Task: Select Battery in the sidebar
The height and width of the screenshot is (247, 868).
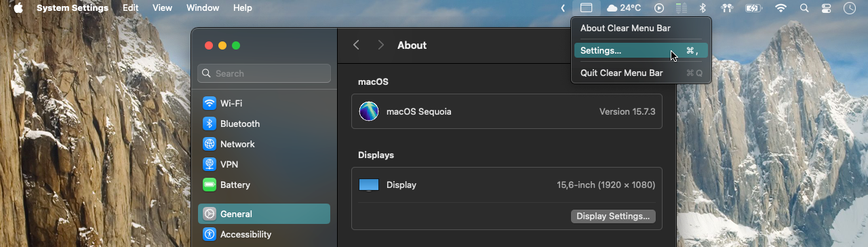Action: (264, 185)
